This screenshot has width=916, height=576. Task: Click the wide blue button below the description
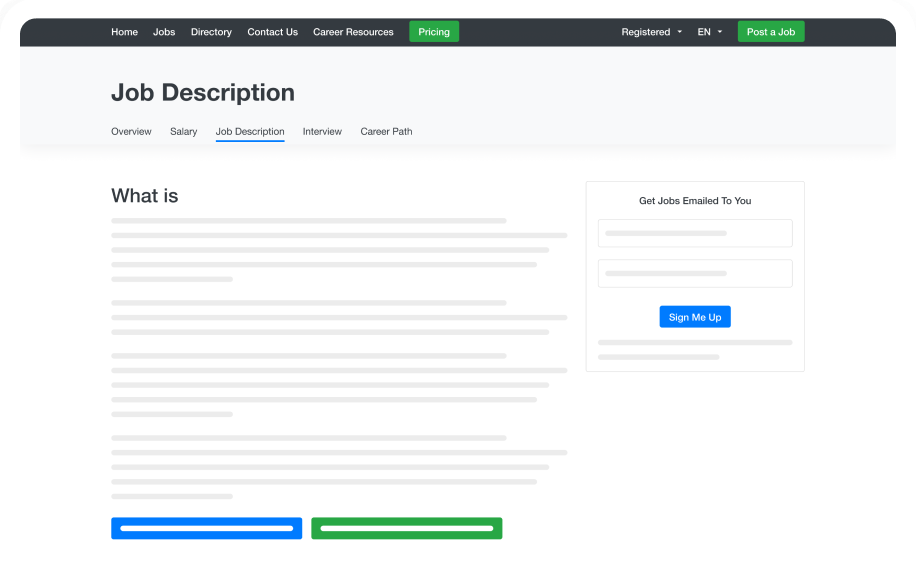point(206,528)
